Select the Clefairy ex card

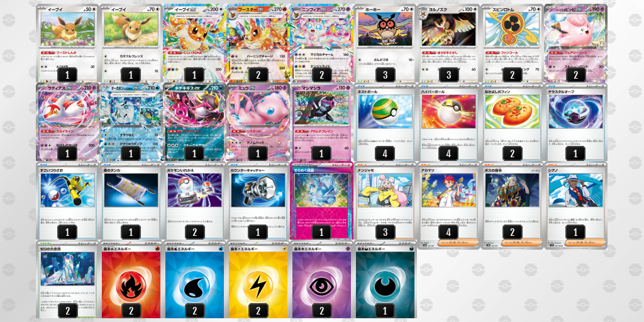[575, 43]
